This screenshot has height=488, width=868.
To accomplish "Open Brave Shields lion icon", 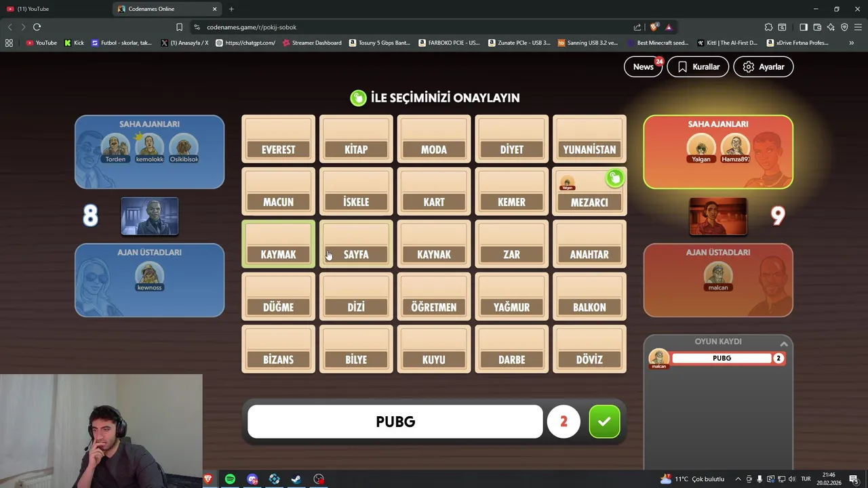I will coord(654,27).
